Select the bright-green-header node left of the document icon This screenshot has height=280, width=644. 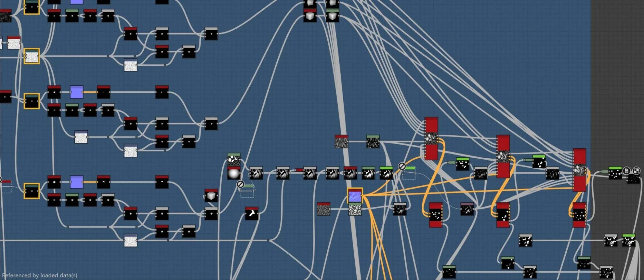(x=615, y=173)
